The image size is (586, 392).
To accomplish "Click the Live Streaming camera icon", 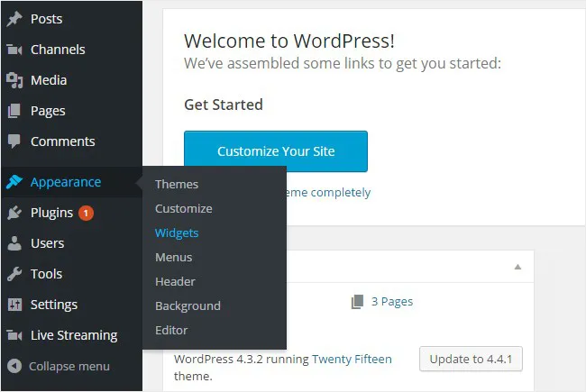I will tap(14, 335).
